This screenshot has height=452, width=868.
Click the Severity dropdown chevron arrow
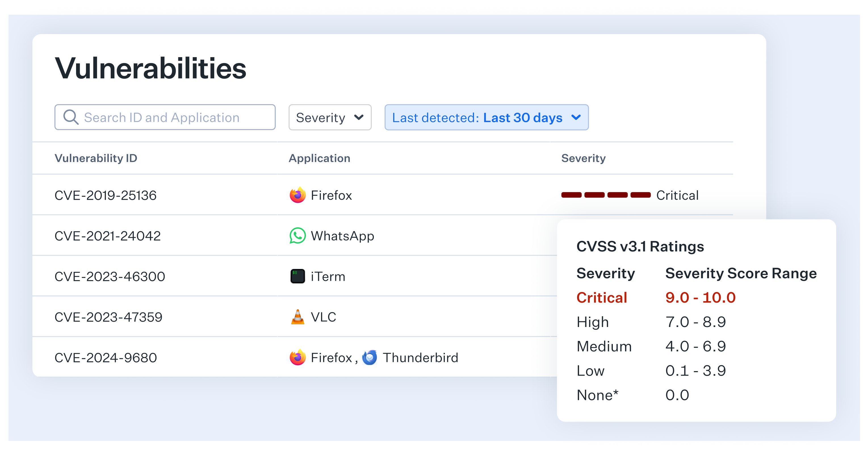359,117
